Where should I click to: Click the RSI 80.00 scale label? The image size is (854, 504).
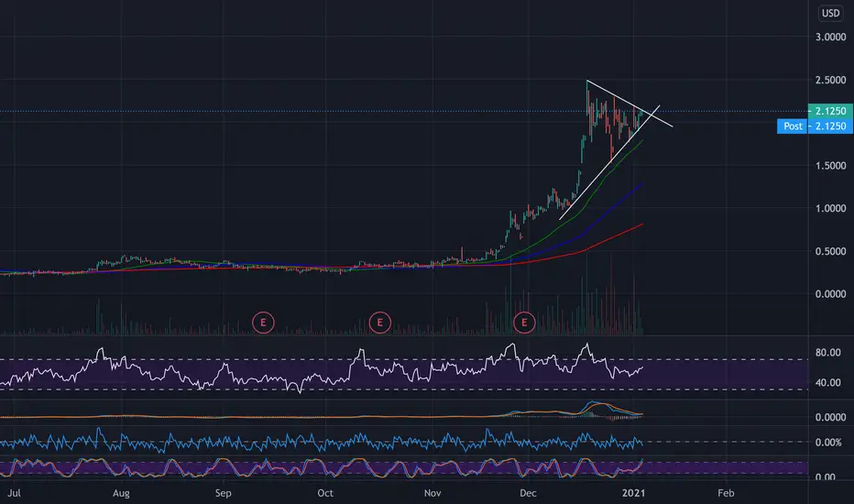827,353
